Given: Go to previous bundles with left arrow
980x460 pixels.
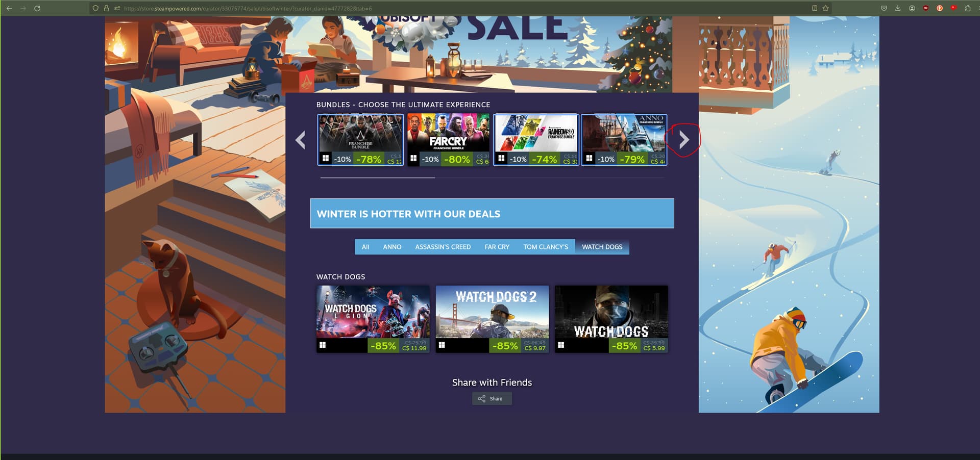Looking at the screenshot, I should click(301, 140).
